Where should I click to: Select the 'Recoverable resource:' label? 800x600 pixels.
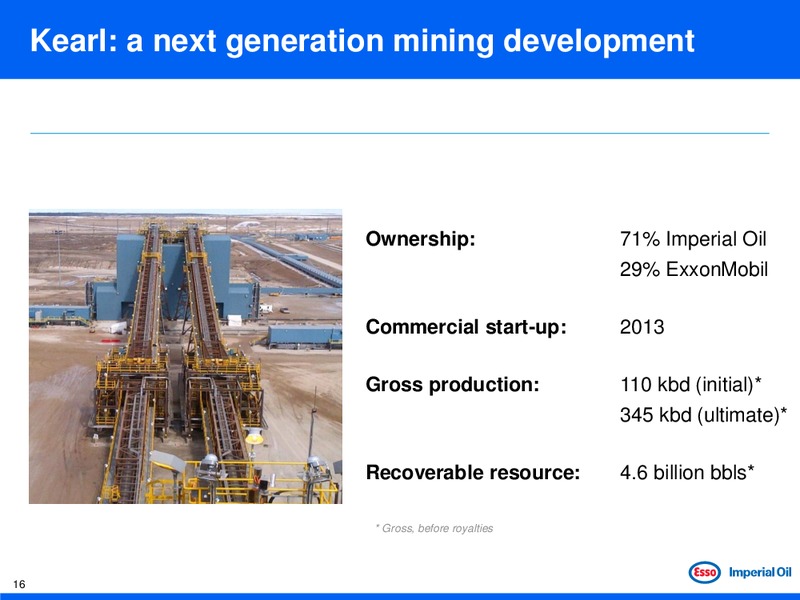[472, 472]
